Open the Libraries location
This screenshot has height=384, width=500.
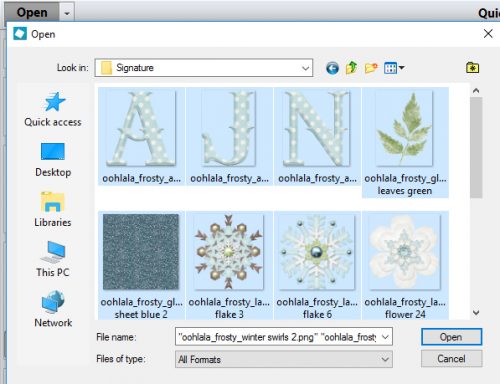53,209
